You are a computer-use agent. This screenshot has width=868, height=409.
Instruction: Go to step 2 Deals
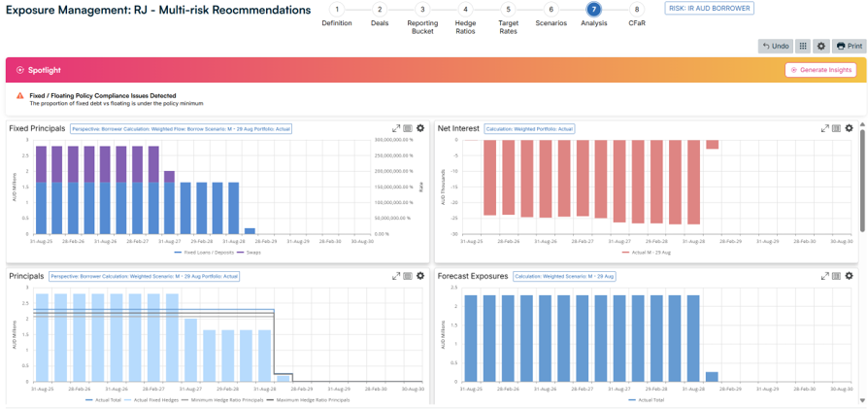[x=380, y=10]
